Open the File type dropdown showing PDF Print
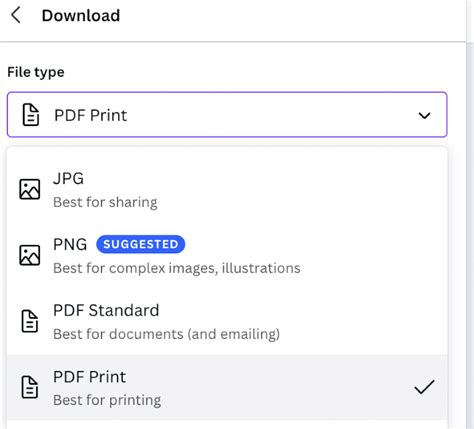The image size is (474, 429). coord(227,115)
